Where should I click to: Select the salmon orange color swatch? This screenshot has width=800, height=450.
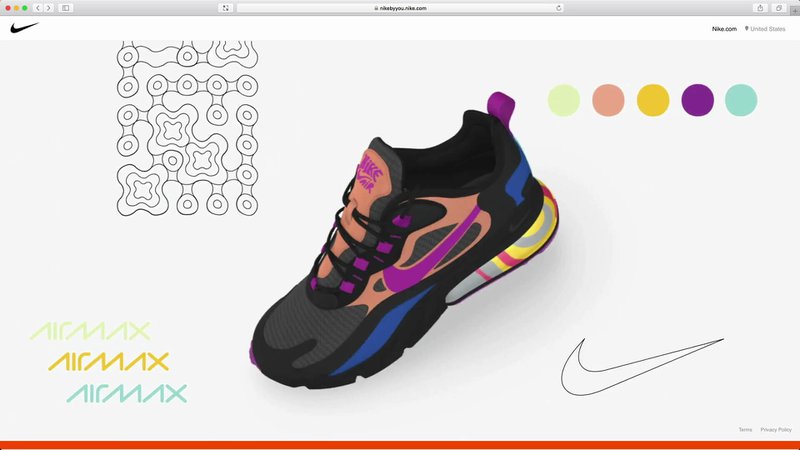tap(608, 100)
